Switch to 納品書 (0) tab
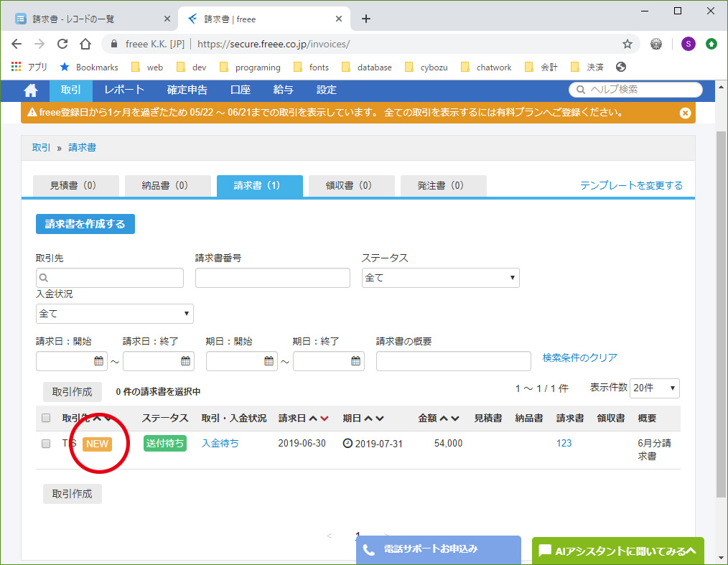This screenshot has width=728, height=565. pyautogui.click(x=167, y=186)
